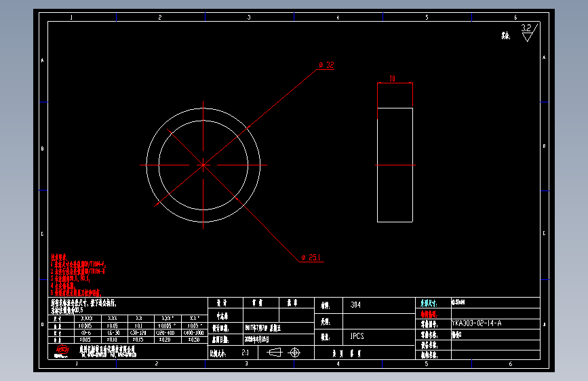Click the Ø 25.1 diameter dimension label
This screenshot has height=381, width=588.
tap(311, 258)
